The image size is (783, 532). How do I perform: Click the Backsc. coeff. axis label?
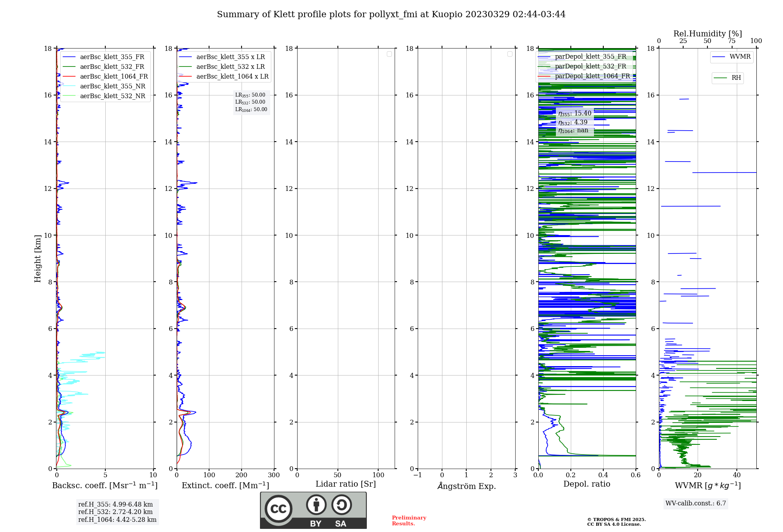pyautogui.click(x=105, y=485)
